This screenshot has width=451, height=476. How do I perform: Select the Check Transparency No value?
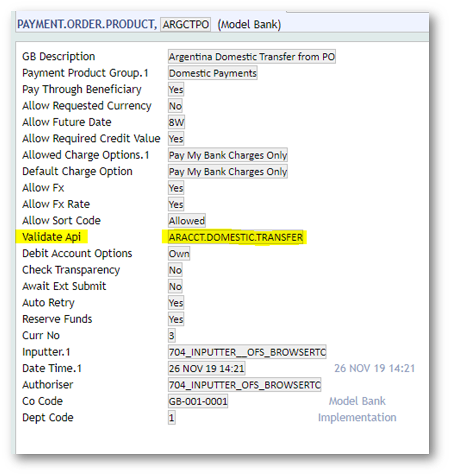[175, 270]
